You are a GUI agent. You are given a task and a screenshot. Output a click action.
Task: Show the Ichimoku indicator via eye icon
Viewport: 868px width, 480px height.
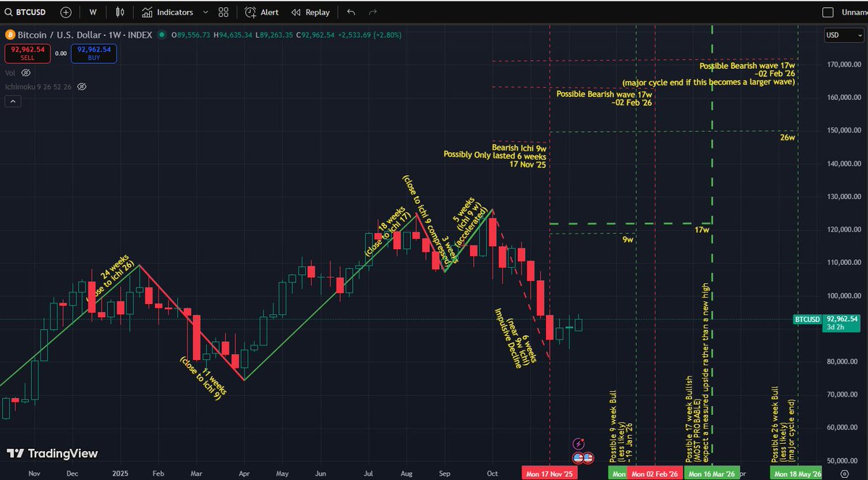[82, 86]
